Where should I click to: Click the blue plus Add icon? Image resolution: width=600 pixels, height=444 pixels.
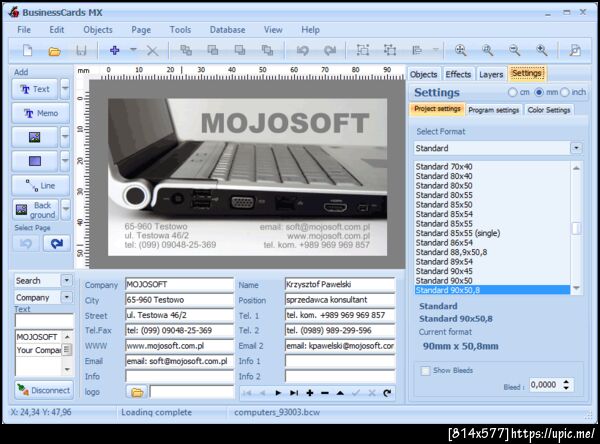click(x=114, y=50)
